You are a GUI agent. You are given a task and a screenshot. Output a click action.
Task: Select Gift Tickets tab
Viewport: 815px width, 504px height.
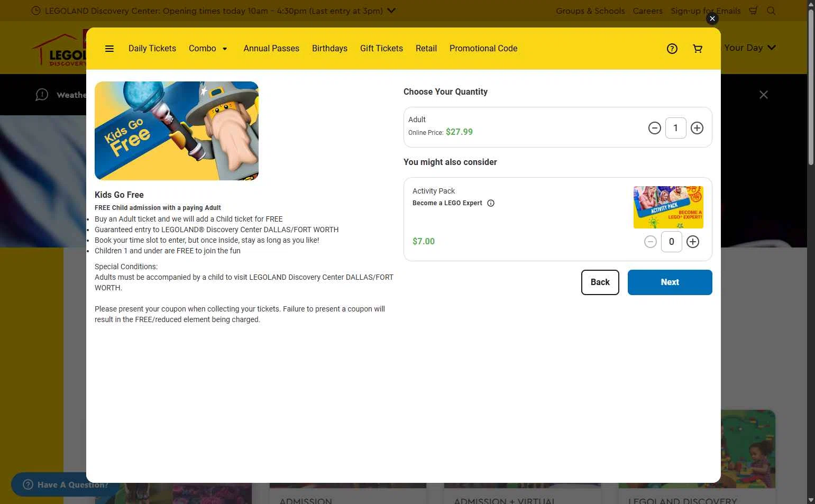point(381,49)
